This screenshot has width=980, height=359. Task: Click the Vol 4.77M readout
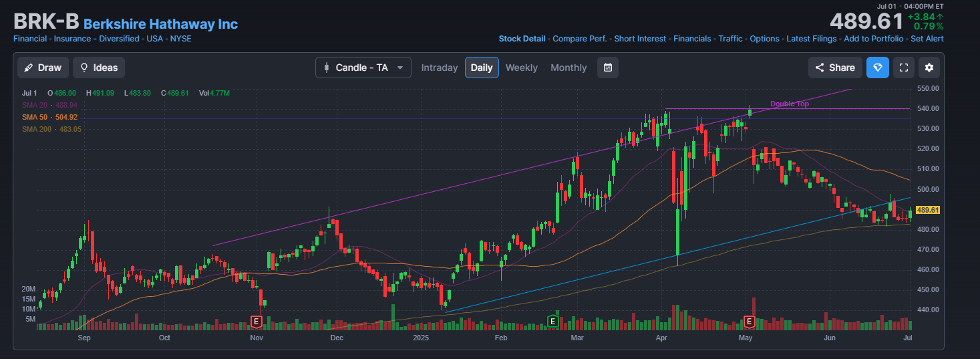(214, 93)
